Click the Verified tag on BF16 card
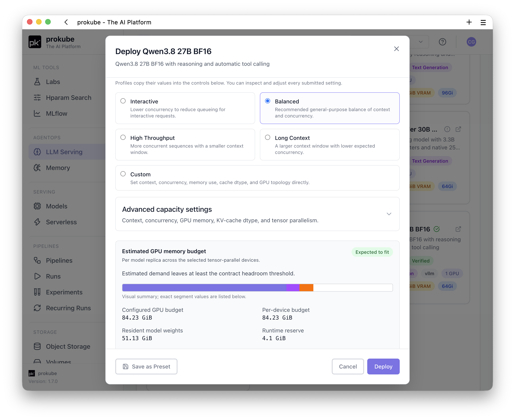 coord(421,261)
